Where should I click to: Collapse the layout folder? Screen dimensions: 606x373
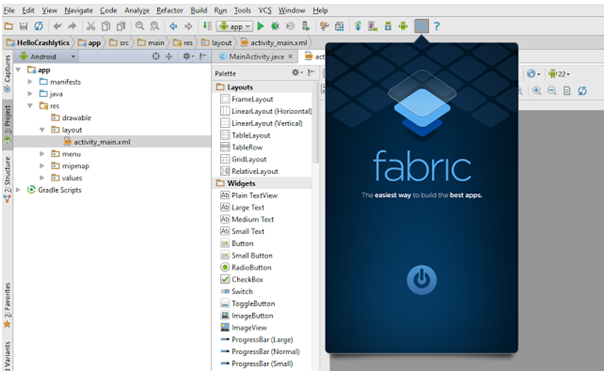click(42, 130)
